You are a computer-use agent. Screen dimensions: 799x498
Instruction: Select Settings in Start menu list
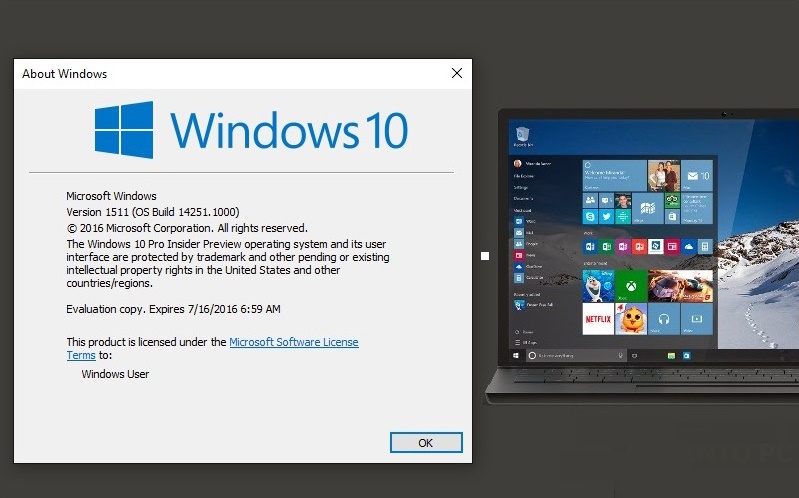pyautogui.click(x=521, y=187)
